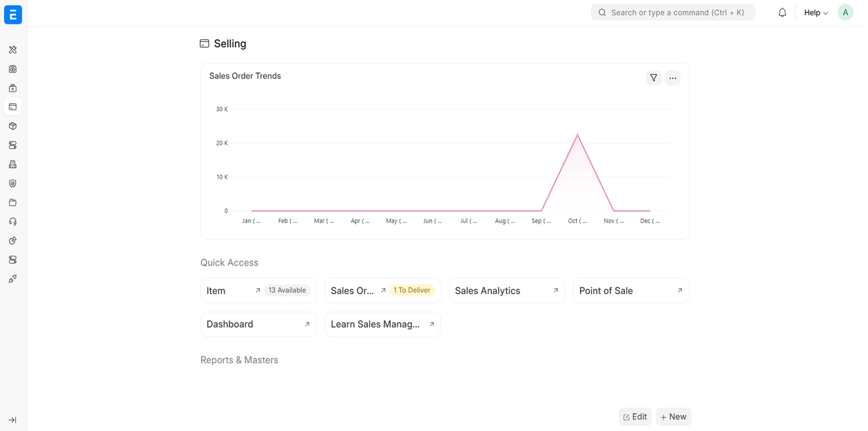Click the pie chart icon in sidebar
This screenshot has height=431, width=868.
click(12, 241)
